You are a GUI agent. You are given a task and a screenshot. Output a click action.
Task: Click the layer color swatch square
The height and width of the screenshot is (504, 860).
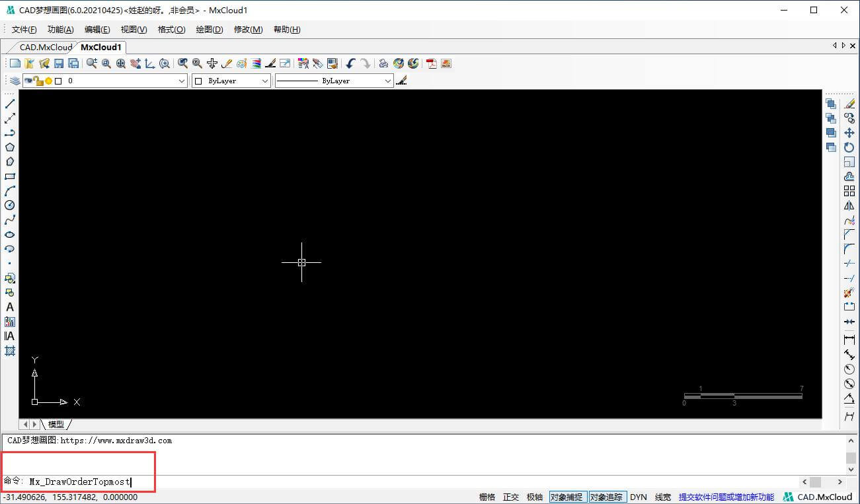pyautogui.click(x=58, y=81)
